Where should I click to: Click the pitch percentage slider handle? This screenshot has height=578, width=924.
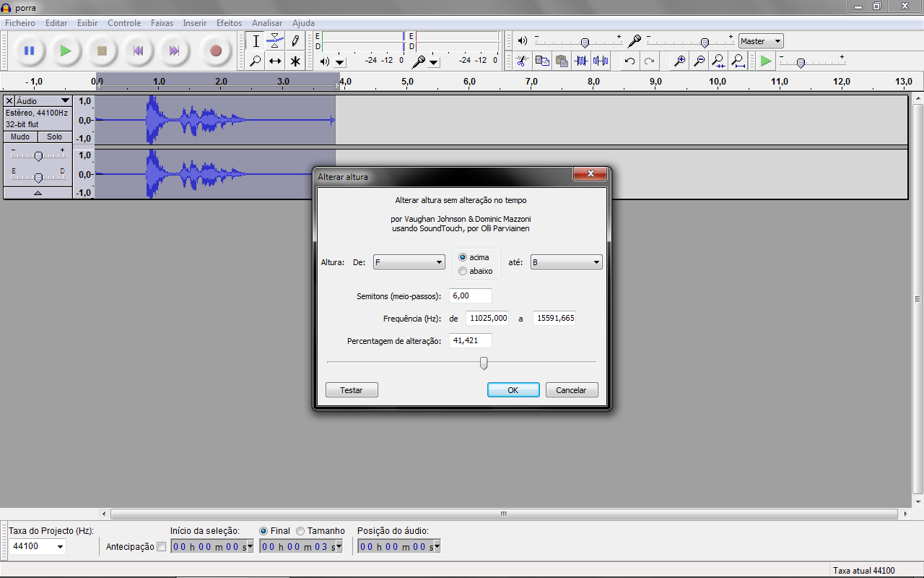pos(484,363)
